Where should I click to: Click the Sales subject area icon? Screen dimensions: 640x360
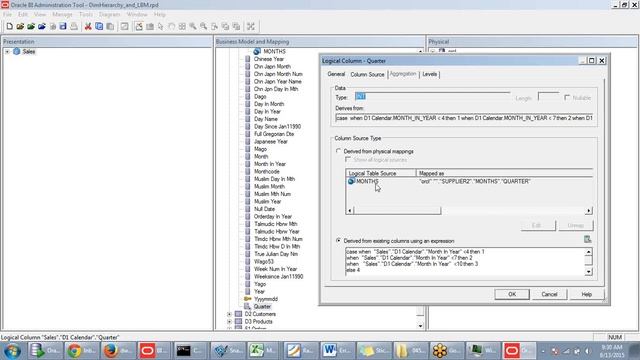[x=17, y=51]
